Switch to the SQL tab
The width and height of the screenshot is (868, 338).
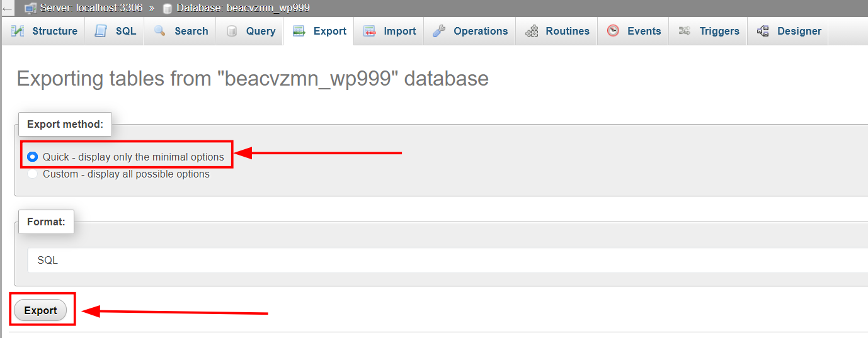(x=115, y=31)
